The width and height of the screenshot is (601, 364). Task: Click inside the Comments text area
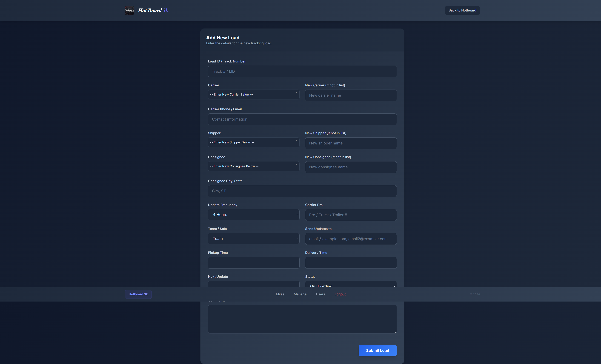click(x=302, y=319)
